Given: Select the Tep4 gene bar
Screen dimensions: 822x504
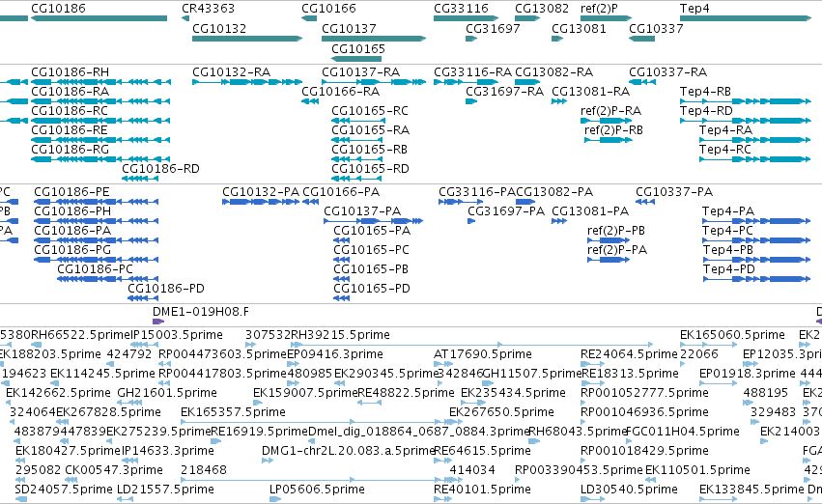Looking at the screenshot, I should pos(746,18).
